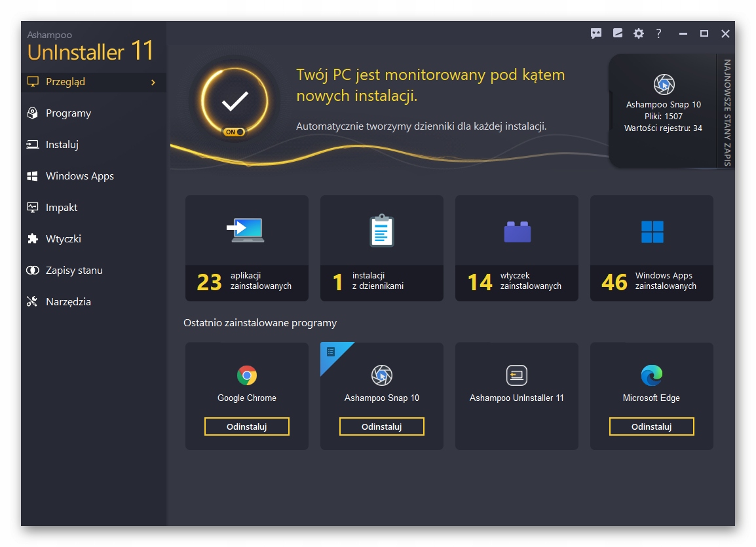This screenshot has width=756, height=547.
Task: Select Zapisy stanu in the sidebar
Action: (94, 270)
